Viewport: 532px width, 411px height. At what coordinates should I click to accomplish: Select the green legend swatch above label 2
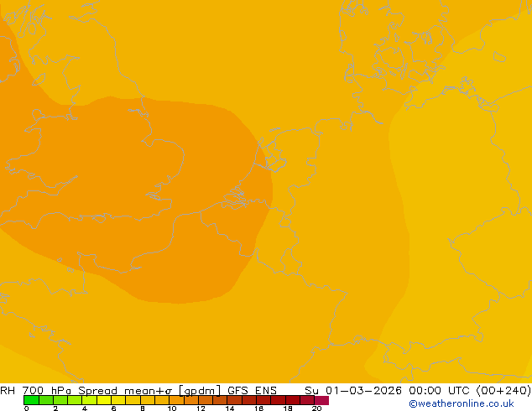pyautogui.click(x=60, y=400)
